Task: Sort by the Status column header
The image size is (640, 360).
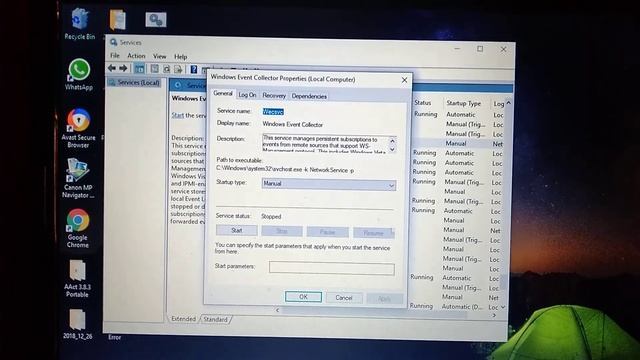Action: [x=423, y=102]
